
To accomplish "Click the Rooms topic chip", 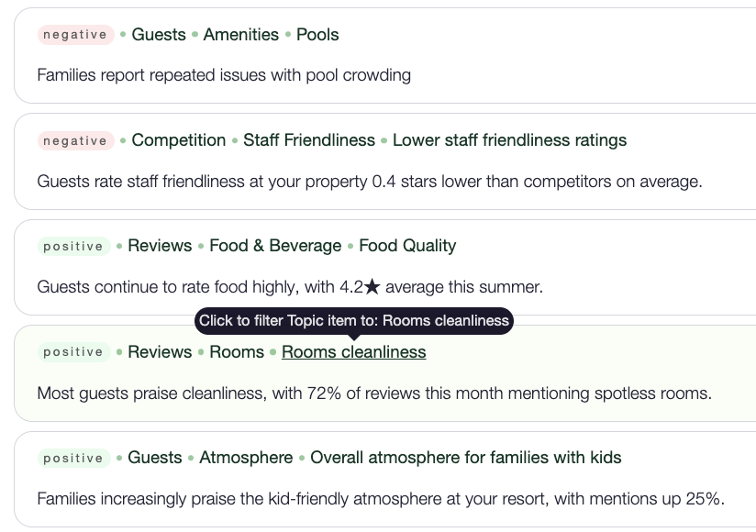I will coord(237,352).
